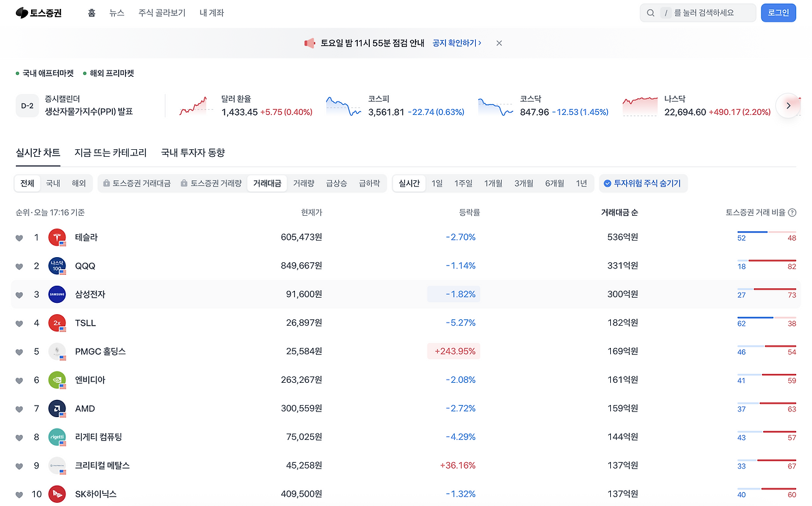Open the 공지 확인하기 link
The height and width of the screenshot is (506, 812).
coord(457,43)
